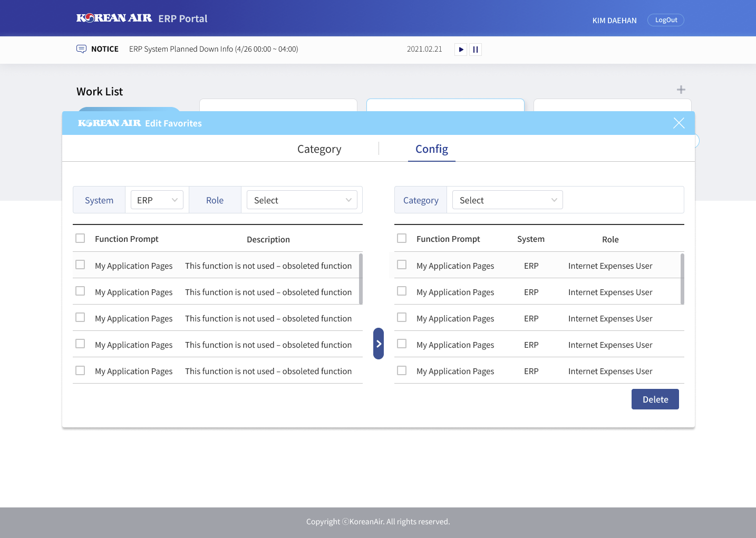Toggle select-all checkbox in right favorites table
This screenshot has height=538, width=756.
click(x=402, y=238)
